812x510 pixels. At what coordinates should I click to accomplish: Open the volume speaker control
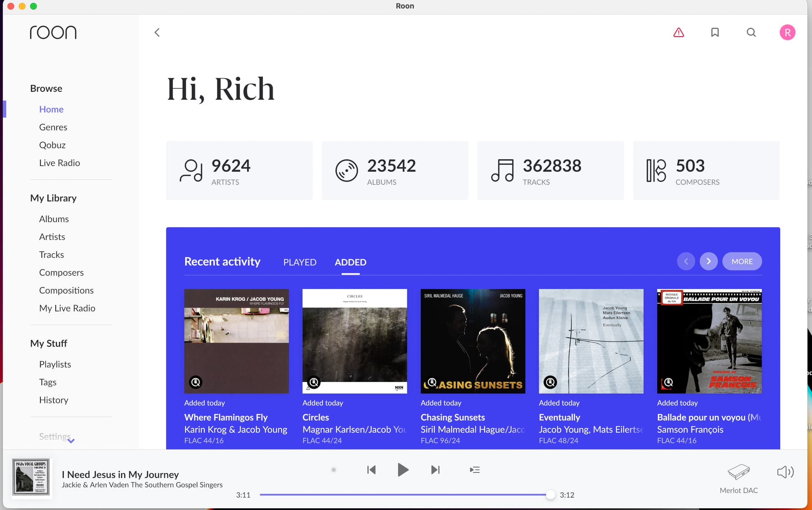point(785,472)
